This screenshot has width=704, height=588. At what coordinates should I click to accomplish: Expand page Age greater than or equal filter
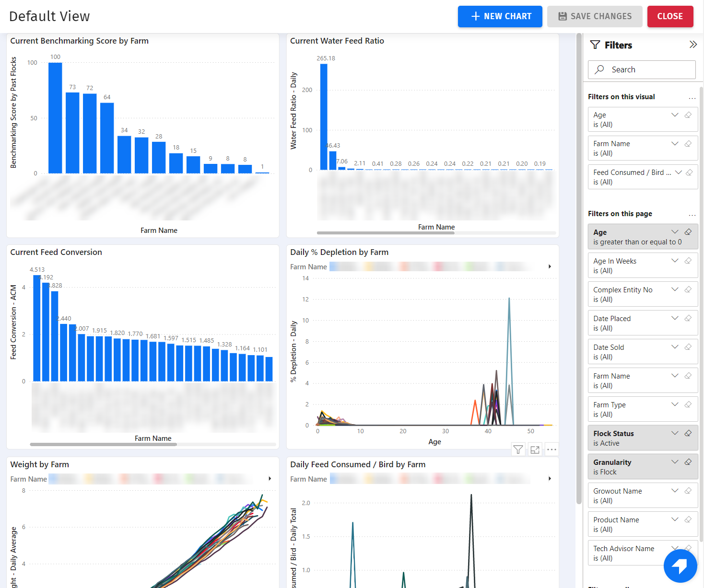[675, 232]
